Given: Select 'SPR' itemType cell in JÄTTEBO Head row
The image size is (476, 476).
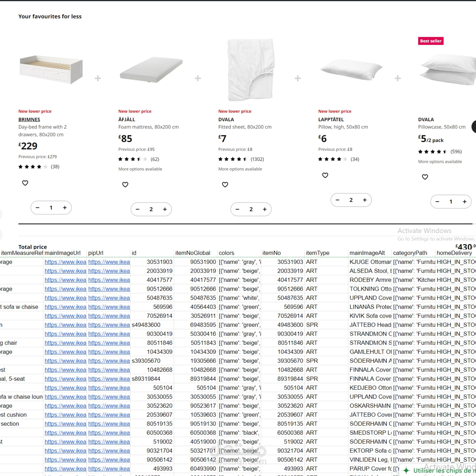Looking at the screenshot, I should click(327, 325).
